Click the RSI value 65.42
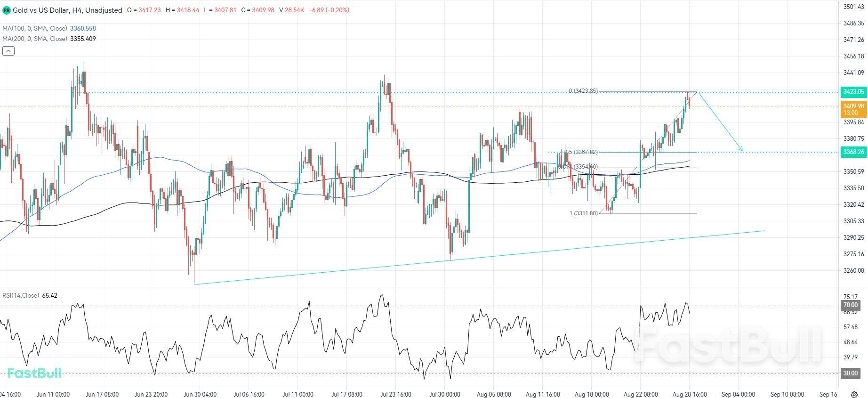This screenshot has width=868, height=398. click(x=50, y=296)
